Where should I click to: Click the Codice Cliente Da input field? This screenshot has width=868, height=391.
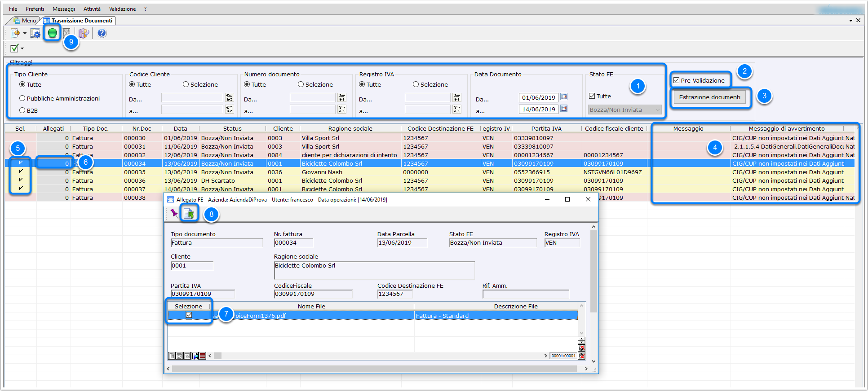click(192, 97)
